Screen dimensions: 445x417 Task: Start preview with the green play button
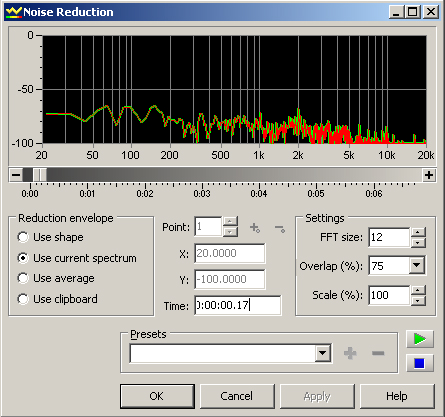(x=420, y=339)
